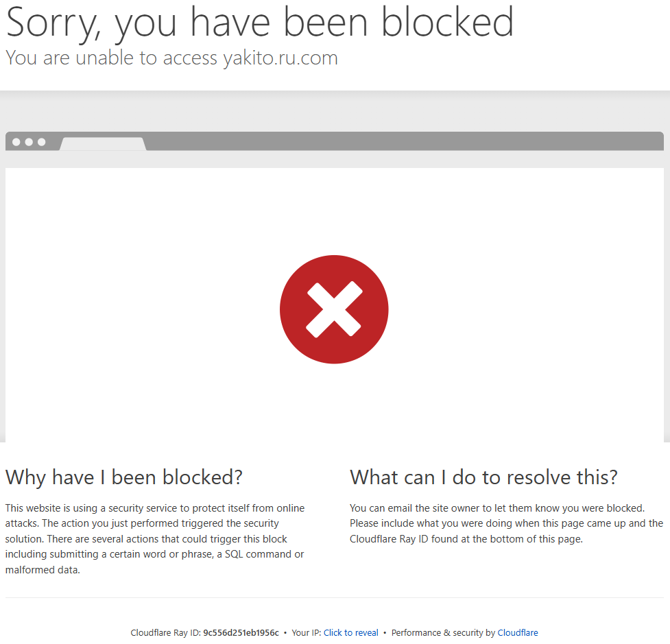Click the first dot in the mock browser bar
The width and height of the screenshot is (670, 644).
coord(16,142)
